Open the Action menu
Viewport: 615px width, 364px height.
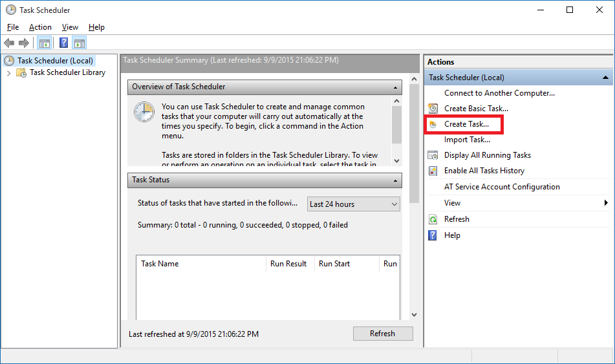pos(40,27)
